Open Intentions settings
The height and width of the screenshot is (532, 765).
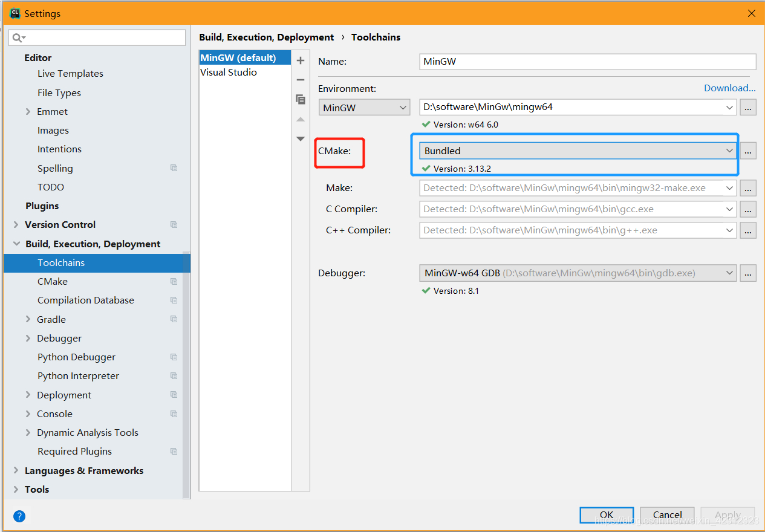click(x=59, y=149)
